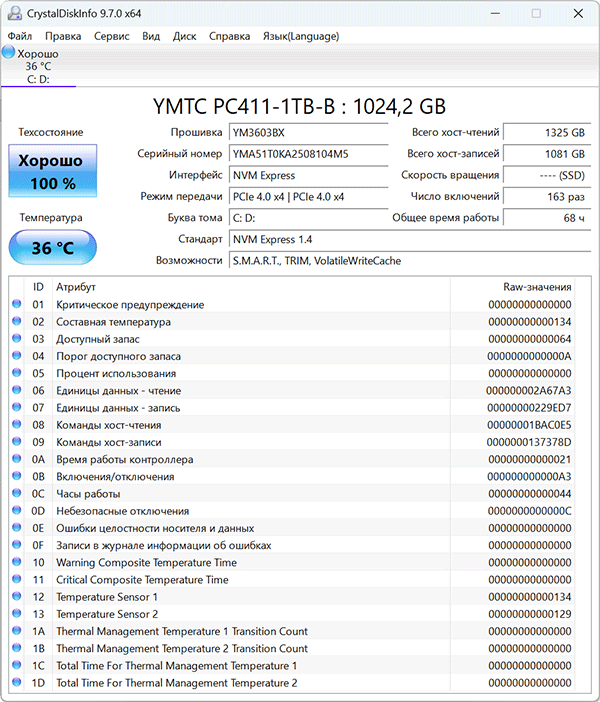This screenshot has height=702, width=600.
Task: Select the Доступный запас attribute text
Action: (x=98, y=339)
